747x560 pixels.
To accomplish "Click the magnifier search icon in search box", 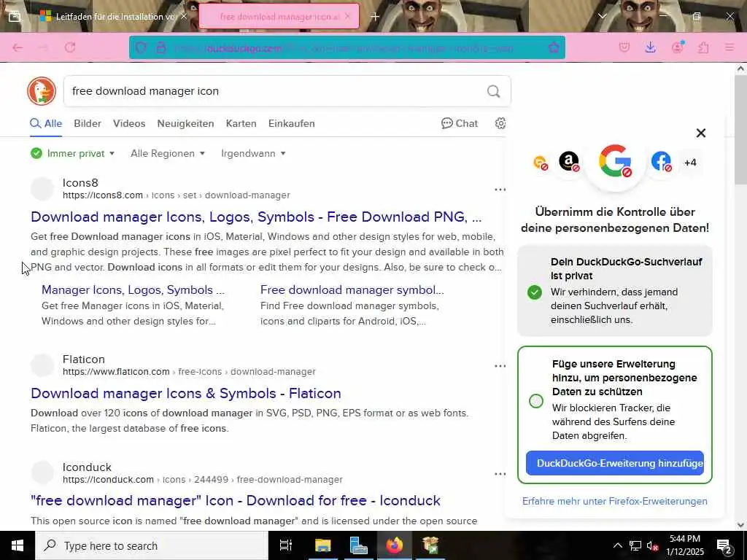I will point(494,91).
